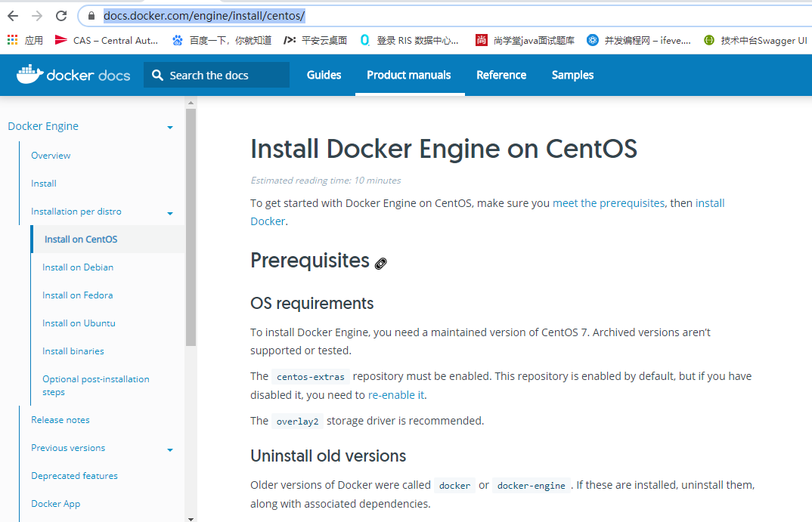Collapse the Docker Engine sidebar section
The image size is (812, 522).
169,127
